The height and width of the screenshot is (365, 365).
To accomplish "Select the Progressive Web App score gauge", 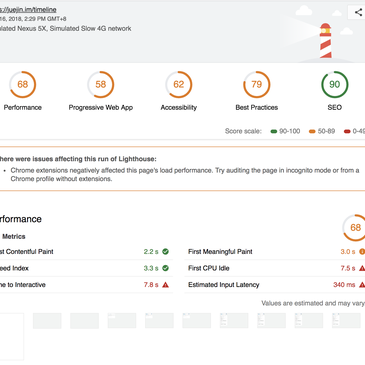I will [x=101, y=84].
